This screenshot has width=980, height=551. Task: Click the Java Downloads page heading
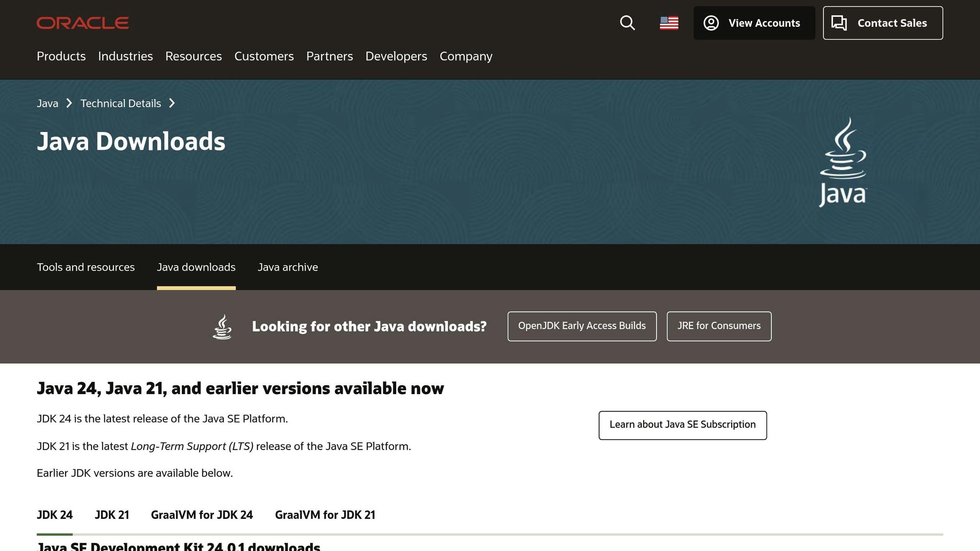pos(131,142)
